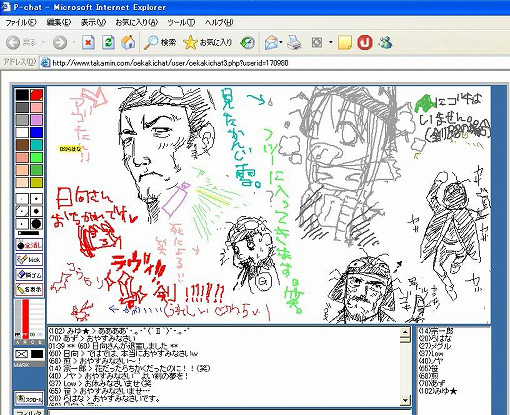Click the red U toolbar icon

[365, 43]
